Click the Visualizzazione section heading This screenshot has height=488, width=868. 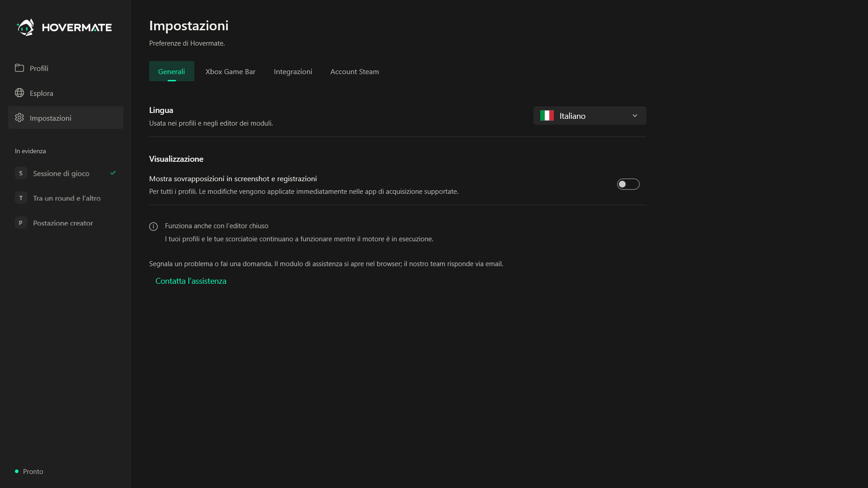pyautogui.click(x=176, y=159)
